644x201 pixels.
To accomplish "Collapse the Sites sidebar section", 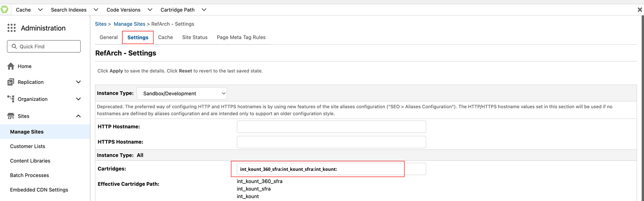I will (x=78, y=116).
